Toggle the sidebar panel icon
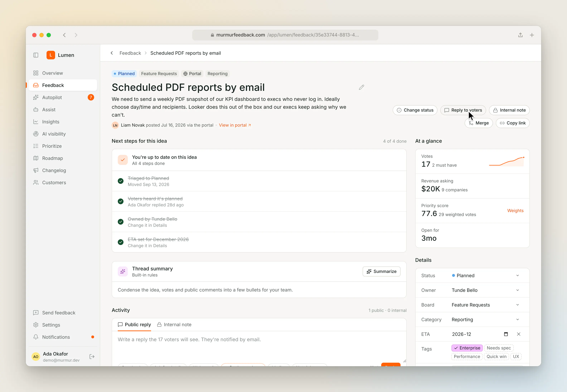The image size is (567, 392). (36, 55)
